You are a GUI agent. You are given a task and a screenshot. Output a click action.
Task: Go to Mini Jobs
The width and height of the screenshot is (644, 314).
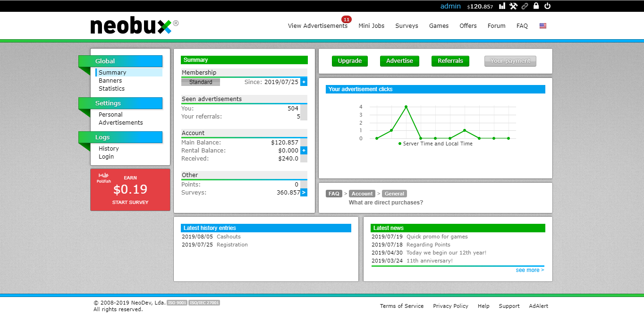[372, 26]
